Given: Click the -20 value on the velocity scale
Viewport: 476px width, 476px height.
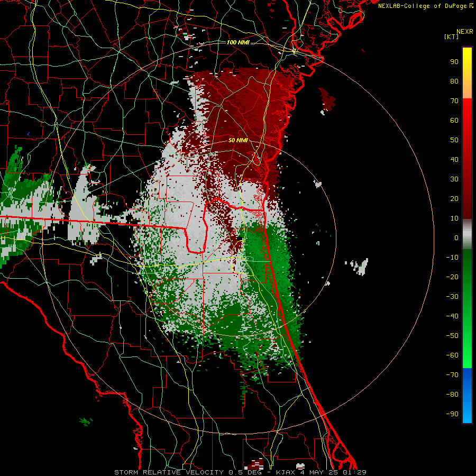Looking at the screenshot, I should click(452, 277).
